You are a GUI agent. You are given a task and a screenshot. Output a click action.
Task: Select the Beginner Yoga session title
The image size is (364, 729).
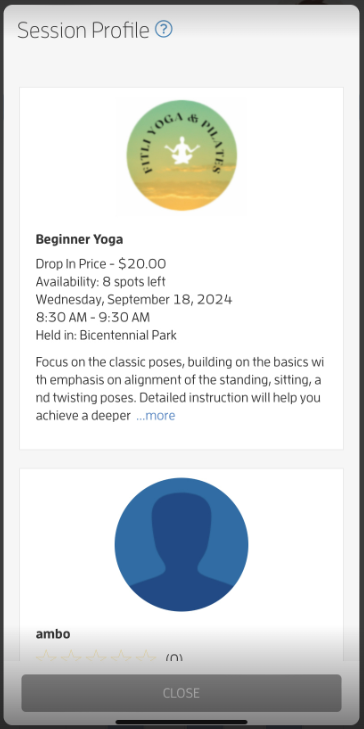pyautogui.click(x=79, y=240)
